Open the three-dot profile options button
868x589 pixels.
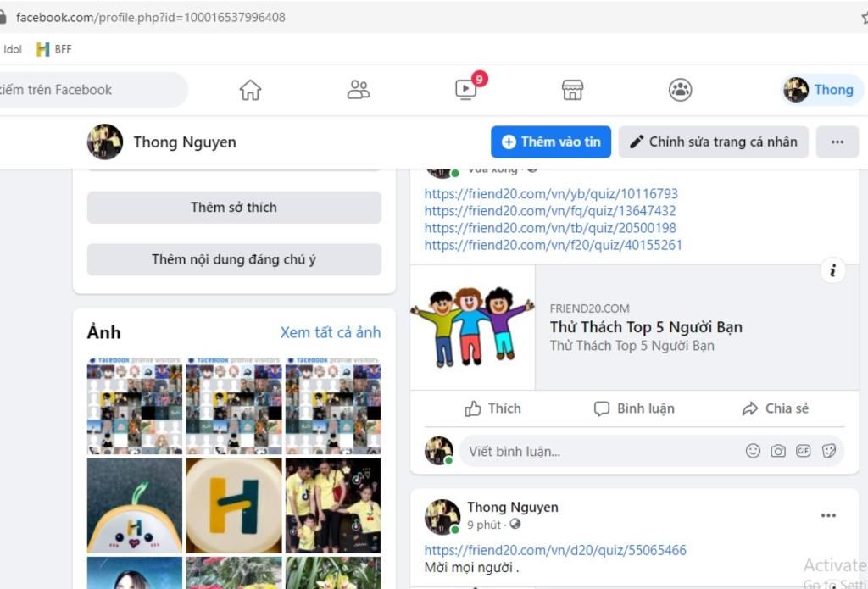coord(837,142)
